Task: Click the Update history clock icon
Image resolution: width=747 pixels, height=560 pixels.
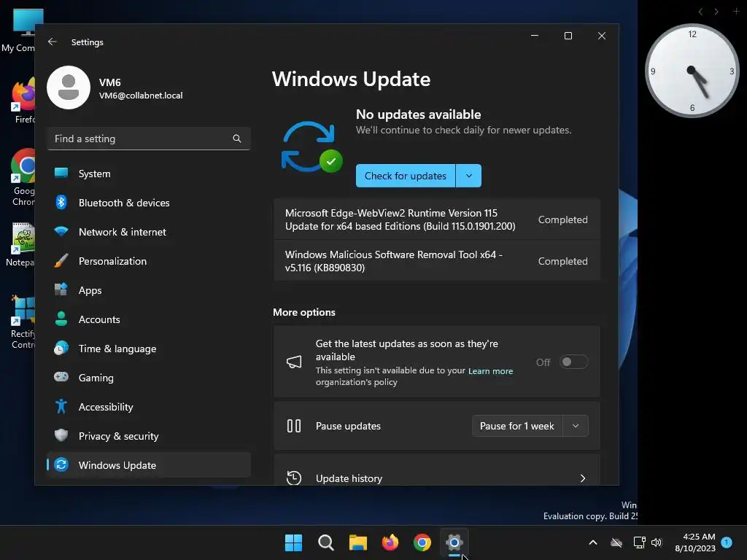Action: click(294, 478)
